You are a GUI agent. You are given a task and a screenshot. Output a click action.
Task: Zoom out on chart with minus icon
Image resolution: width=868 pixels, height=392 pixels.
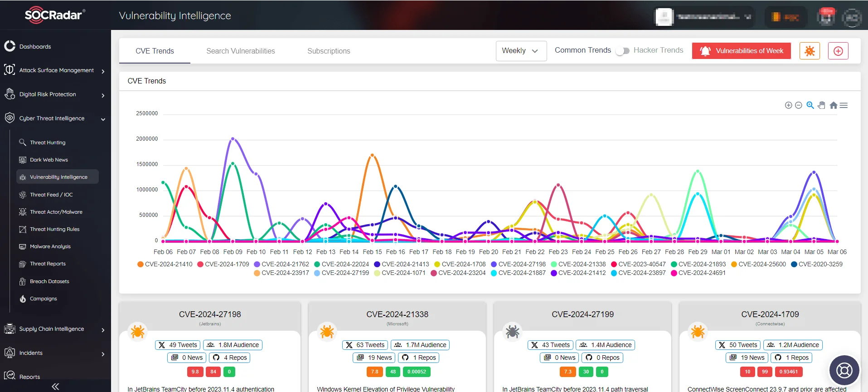pyautogui.click(x=799, y=105)
